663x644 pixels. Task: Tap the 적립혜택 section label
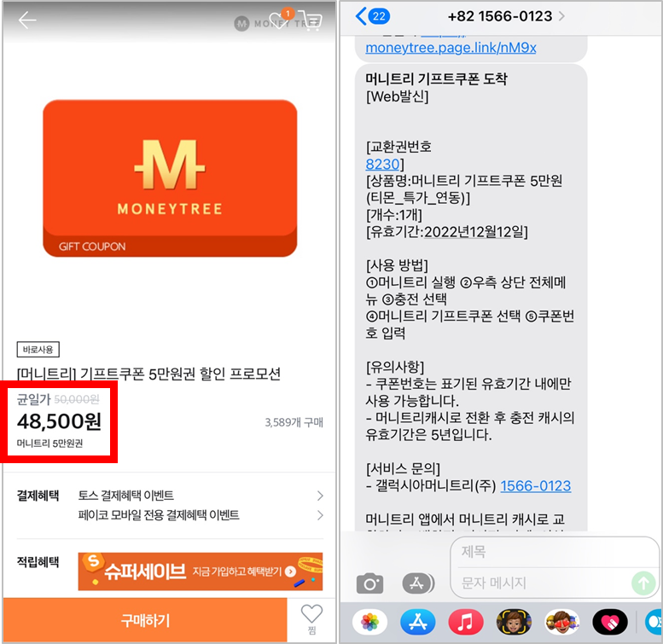click(x=38, y=561)
